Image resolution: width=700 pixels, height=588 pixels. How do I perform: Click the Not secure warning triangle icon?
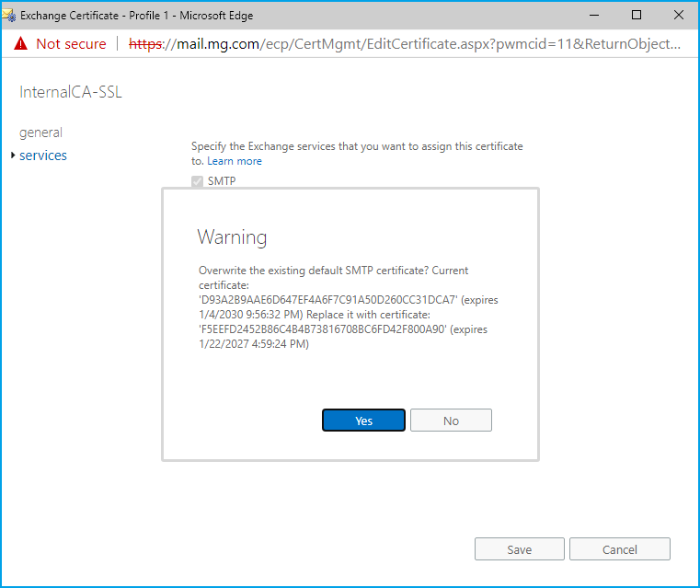20,44
